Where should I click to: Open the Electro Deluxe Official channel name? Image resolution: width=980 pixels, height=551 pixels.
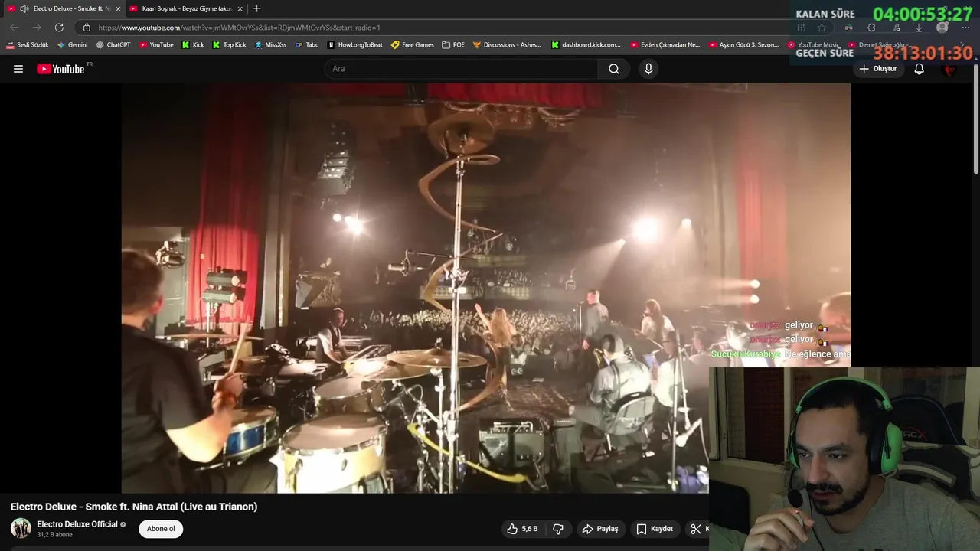pyautogui.click(x=77, y=524)
